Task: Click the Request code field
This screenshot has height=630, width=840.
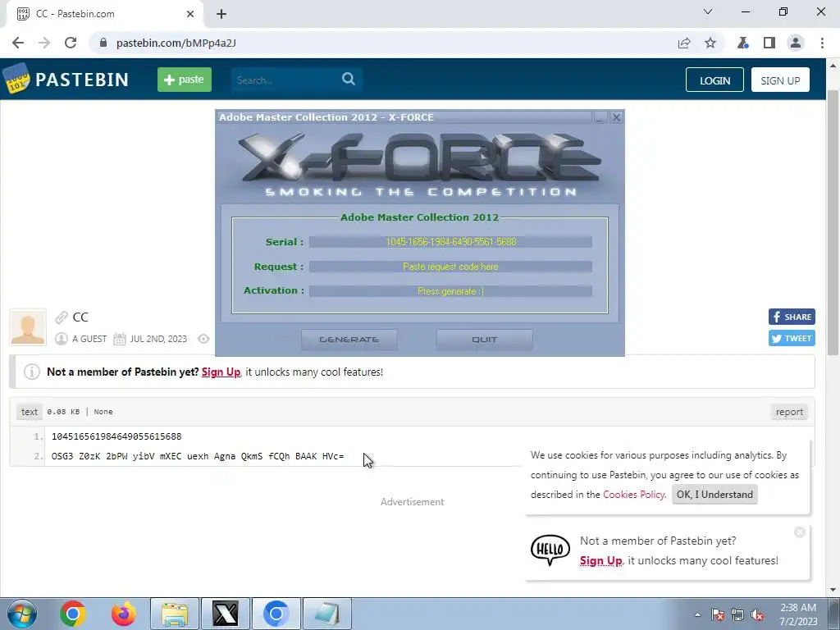Action: [x=450, y=267]
